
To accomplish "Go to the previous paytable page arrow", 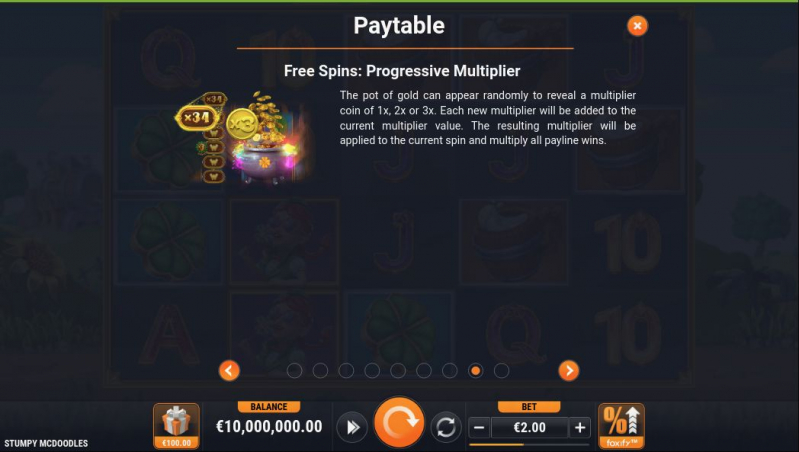I will tap(229, 370).
